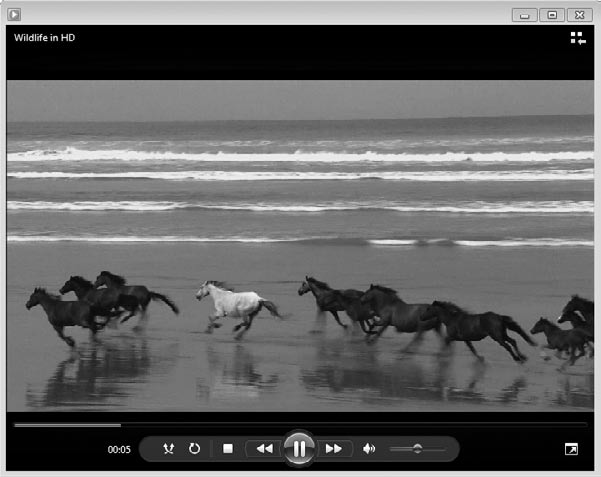Skip to the previous track
Viewport: 601px width, 477px height.
coord(263,449)
